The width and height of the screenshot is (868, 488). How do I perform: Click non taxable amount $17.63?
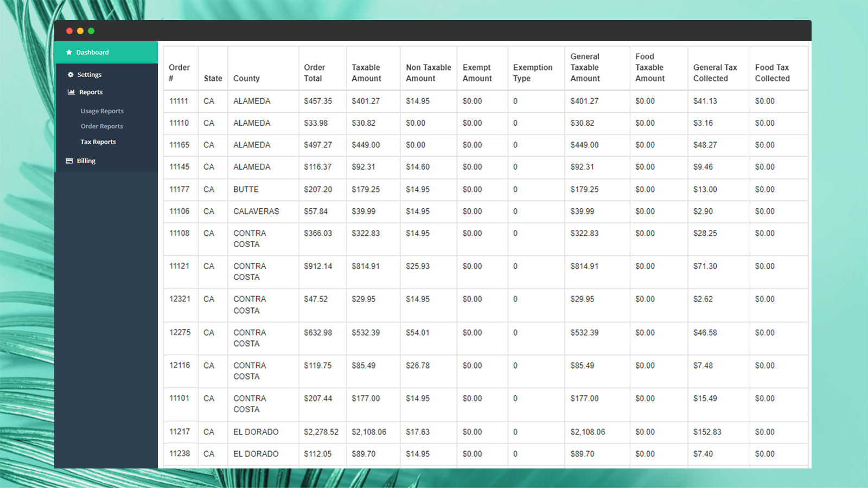coord(418,432)
